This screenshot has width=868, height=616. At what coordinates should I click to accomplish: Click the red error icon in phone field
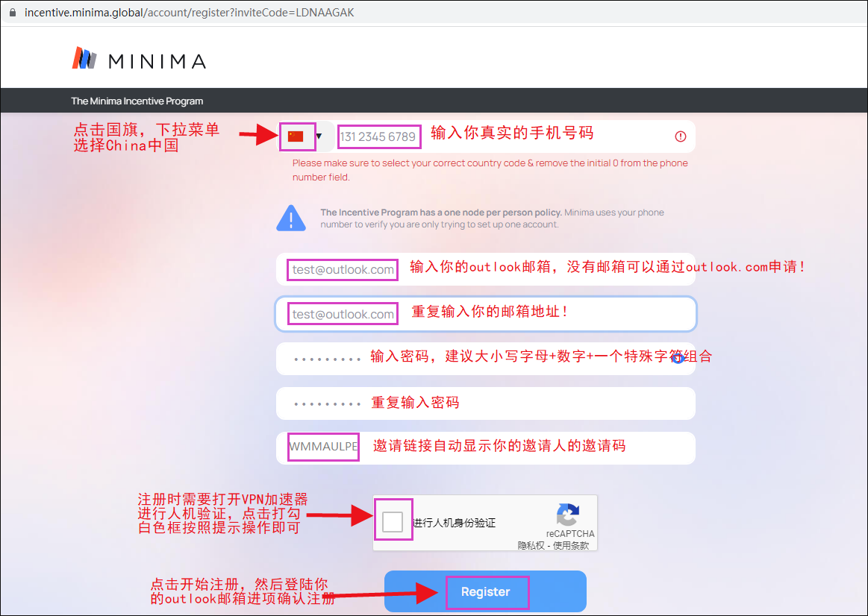pyautogui.click(x=681, y=136)
